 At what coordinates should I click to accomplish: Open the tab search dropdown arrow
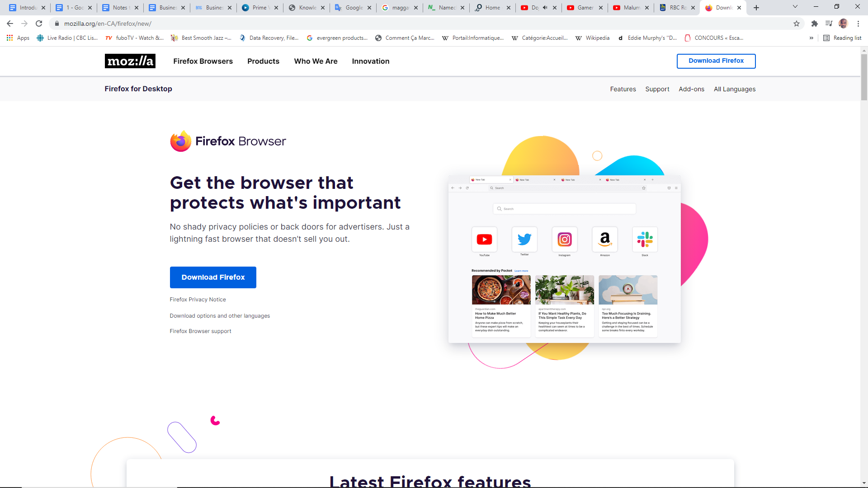pos(795,7)
